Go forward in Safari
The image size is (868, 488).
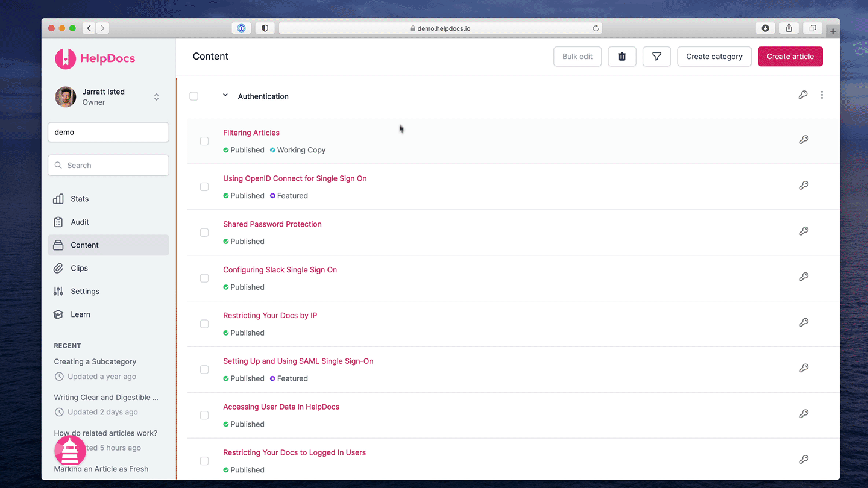click(x=103, y=28)
